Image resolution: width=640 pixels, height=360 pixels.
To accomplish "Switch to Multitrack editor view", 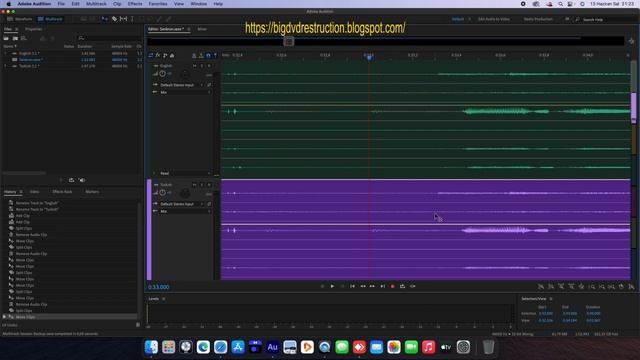I will point(50,19).
